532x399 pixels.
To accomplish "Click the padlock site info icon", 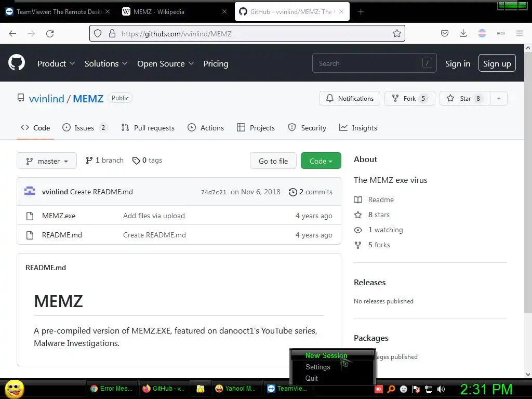I will coord(112,33).
